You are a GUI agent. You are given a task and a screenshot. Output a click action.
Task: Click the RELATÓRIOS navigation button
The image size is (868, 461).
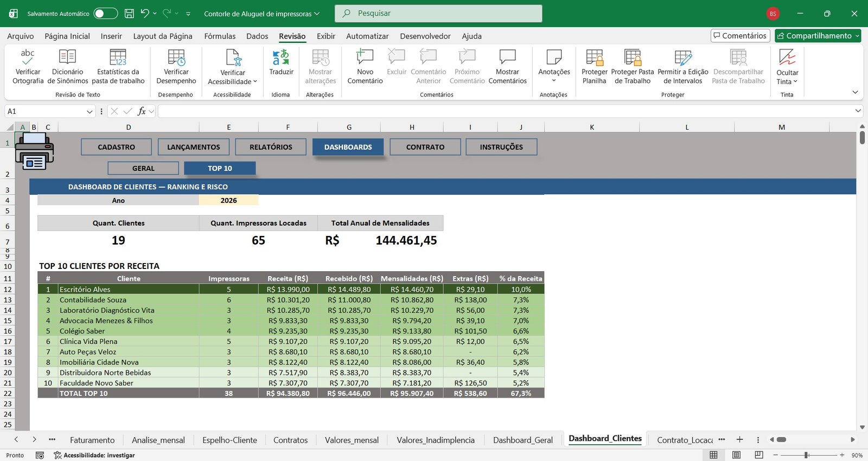click(271, 147)
